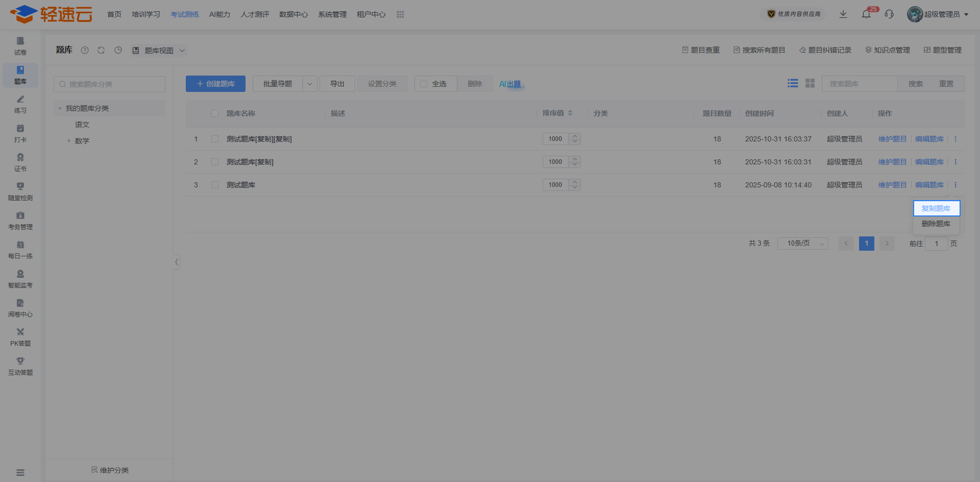Screen dimensions: 980x482
Task: Choose 复制题库 from the context menu
Action: (936, 208)
